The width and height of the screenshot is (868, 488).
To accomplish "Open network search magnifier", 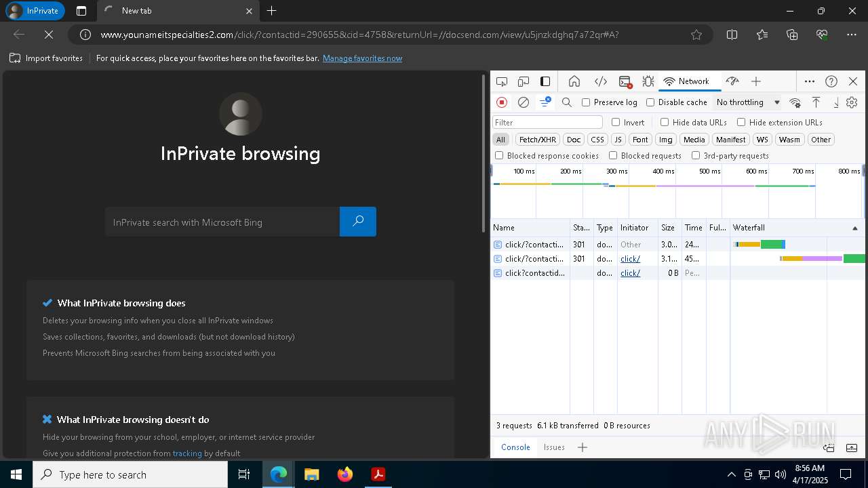I will click(567, 102).
